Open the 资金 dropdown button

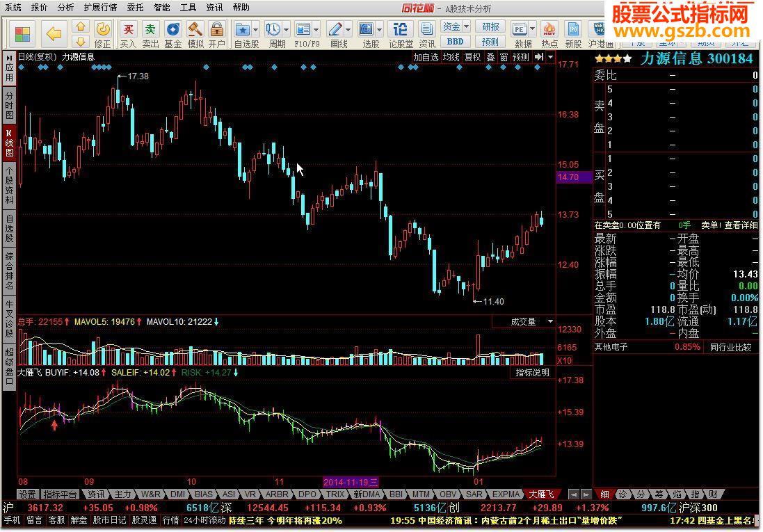tap(455, 26)
